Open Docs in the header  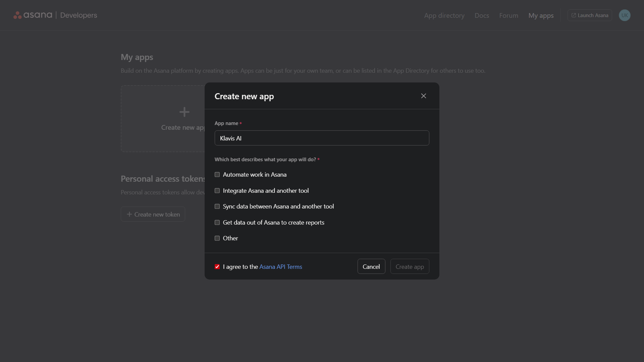click(482, 15)
